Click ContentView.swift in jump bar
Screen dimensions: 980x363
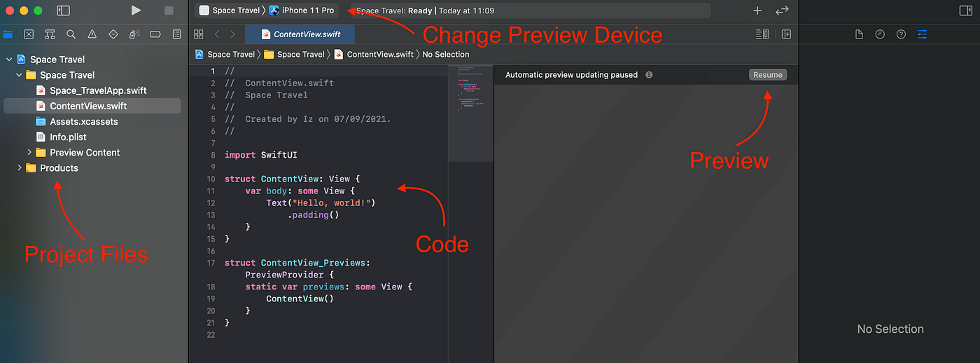click(x=374, y=54)
